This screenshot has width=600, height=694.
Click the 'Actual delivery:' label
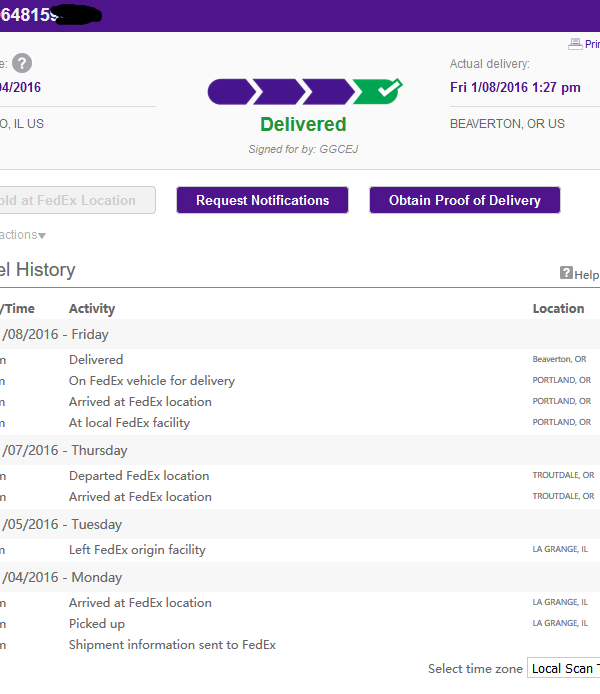click(x=490, y=64)
